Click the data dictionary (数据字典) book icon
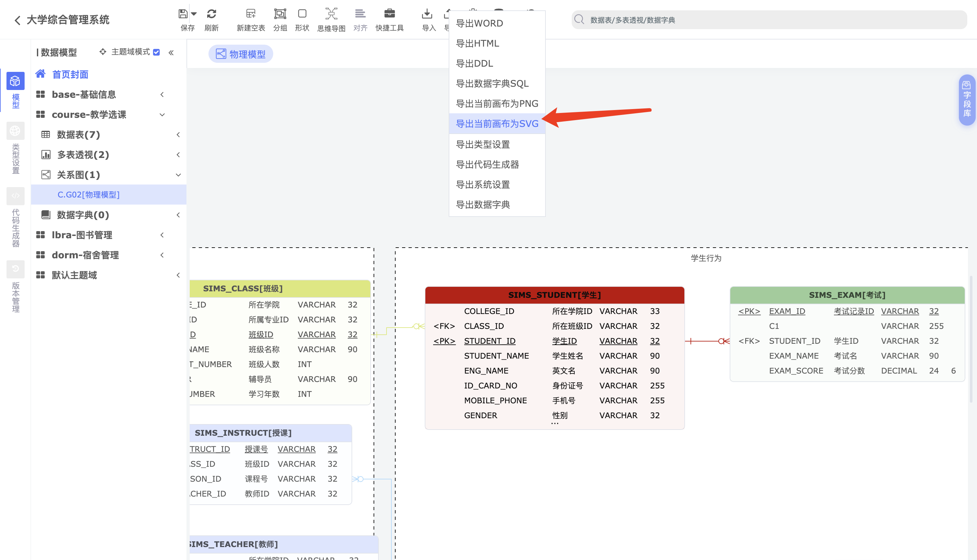The height and width of the screenshot is (560, 977). tap(46, 215)
